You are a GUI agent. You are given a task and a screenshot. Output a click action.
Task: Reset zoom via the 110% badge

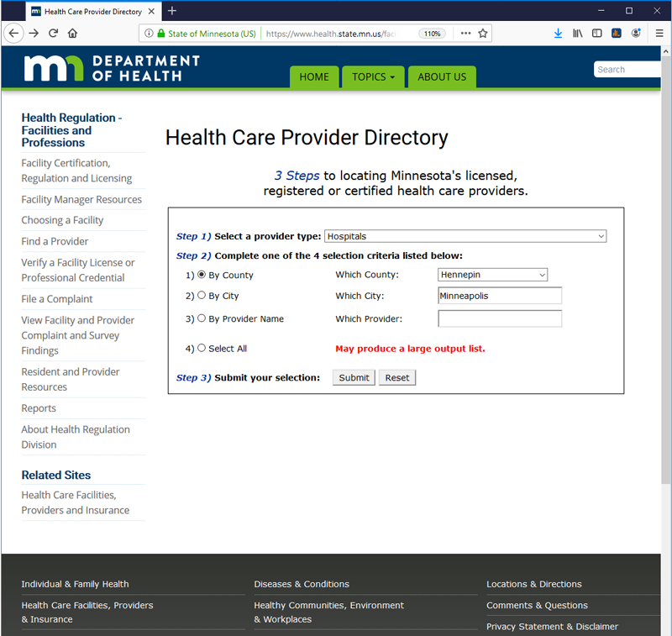point(432,34)
